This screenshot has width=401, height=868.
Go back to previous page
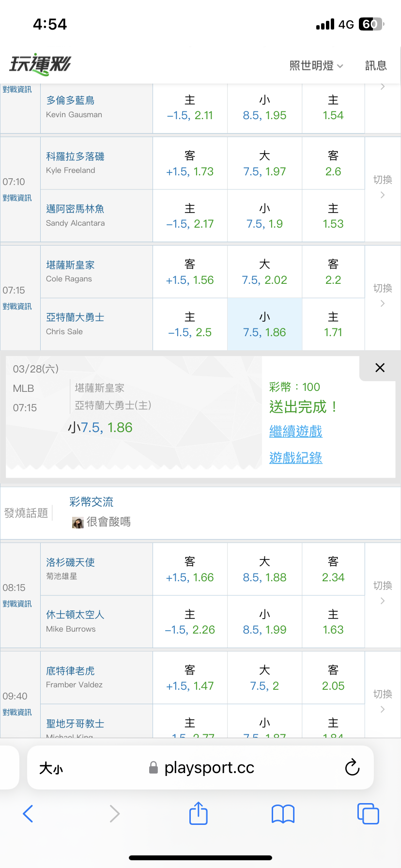[28, 814]
